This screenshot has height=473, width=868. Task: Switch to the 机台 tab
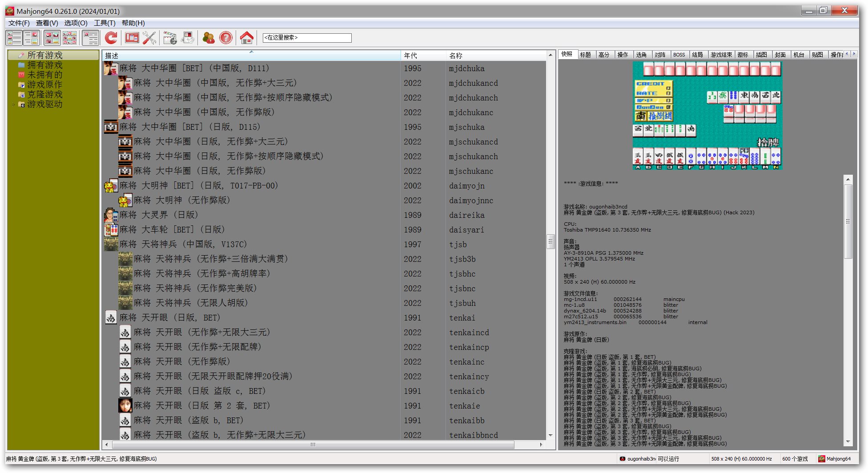coord(799,55)
